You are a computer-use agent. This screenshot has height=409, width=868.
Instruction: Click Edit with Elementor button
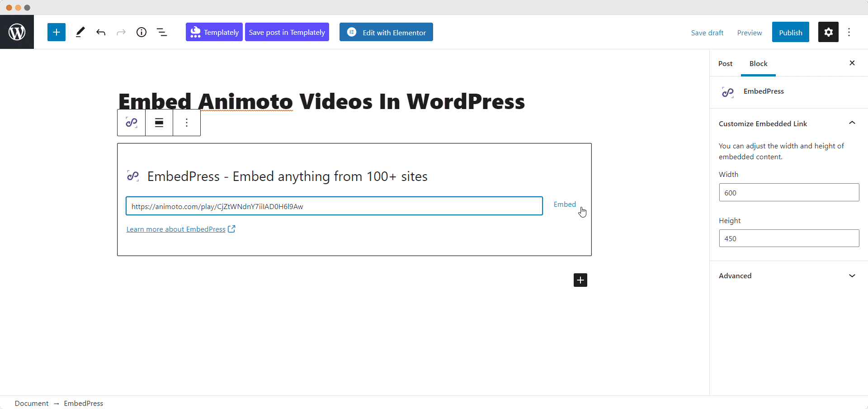386,32
